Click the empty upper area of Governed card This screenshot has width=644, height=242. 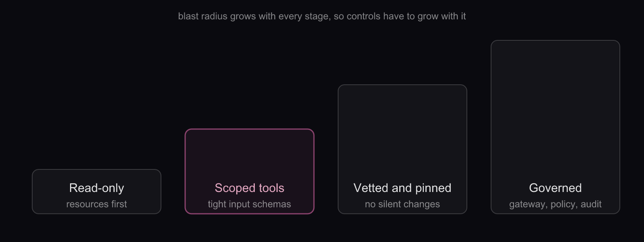pos(555,109)
